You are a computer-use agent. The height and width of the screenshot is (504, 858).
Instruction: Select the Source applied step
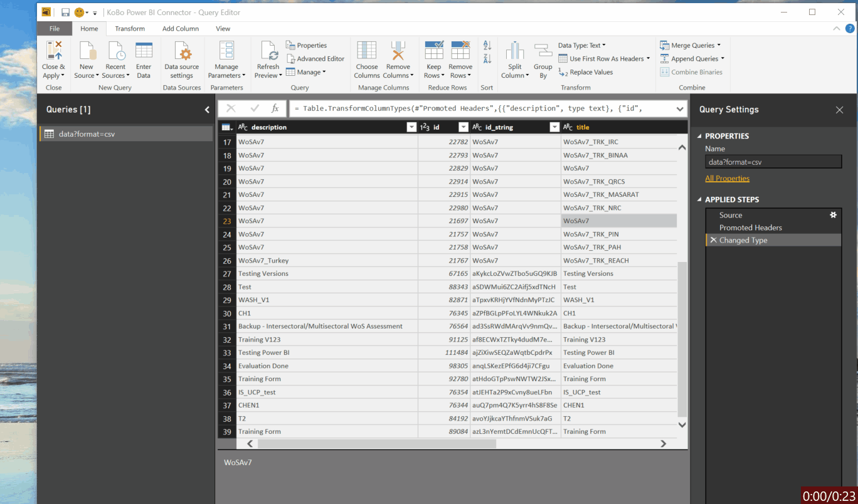tap(773, 215)
